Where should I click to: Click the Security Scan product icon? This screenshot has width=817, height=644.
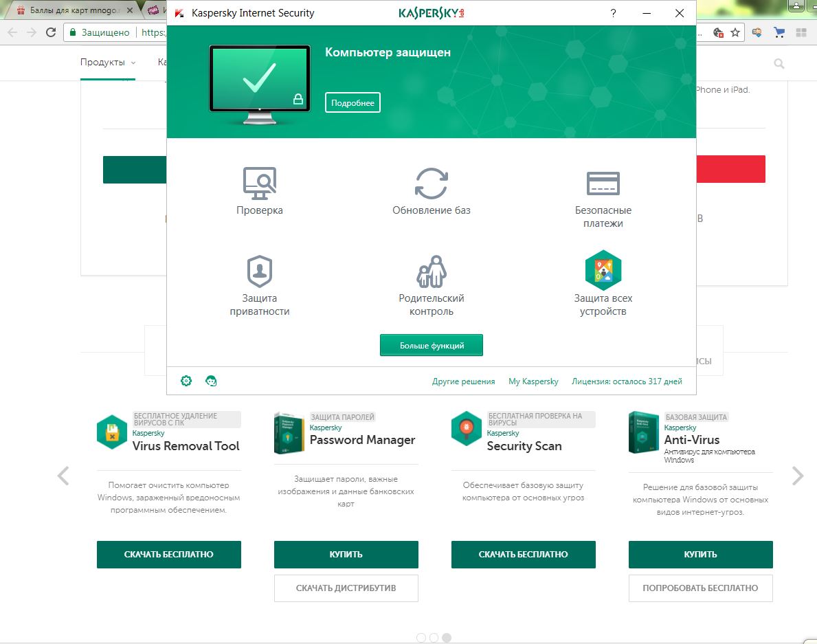coord(467,428)
